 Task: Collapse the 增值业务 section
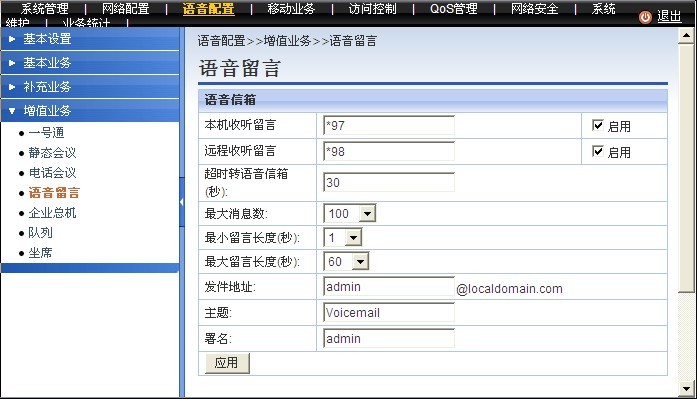coord(90,111)
